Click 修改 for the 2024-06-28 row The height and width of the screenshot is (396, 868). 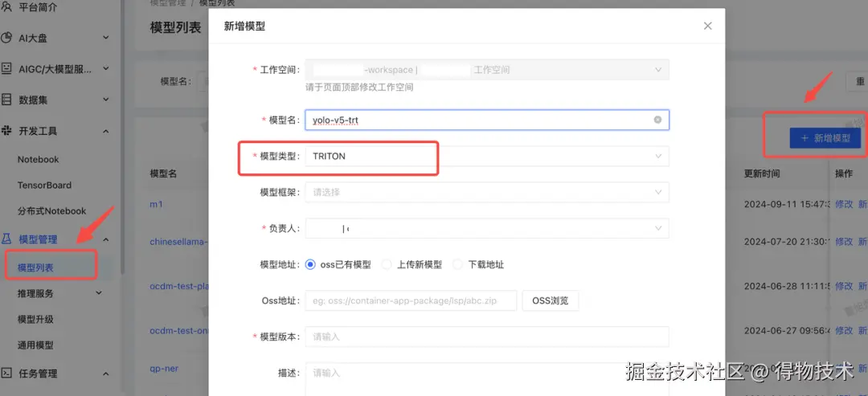tap(844, 287)
